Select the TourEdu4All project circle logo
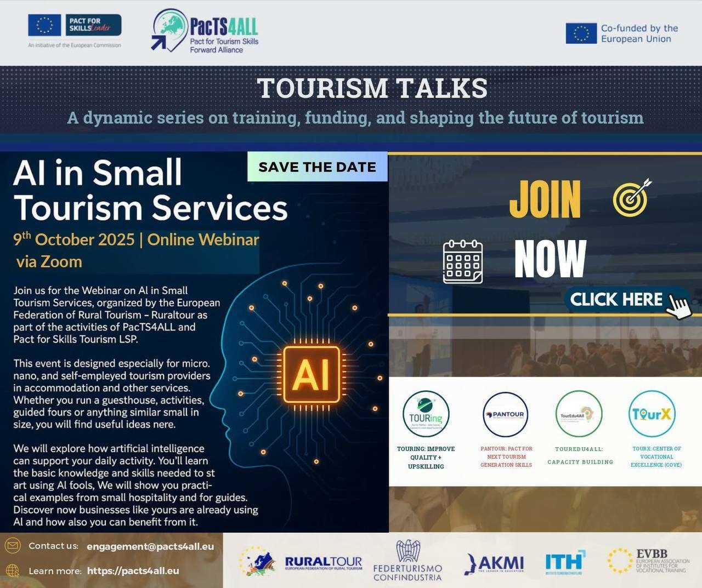This screenshot has width=702, height=588. pyautogui.click(x=579, y=414)
